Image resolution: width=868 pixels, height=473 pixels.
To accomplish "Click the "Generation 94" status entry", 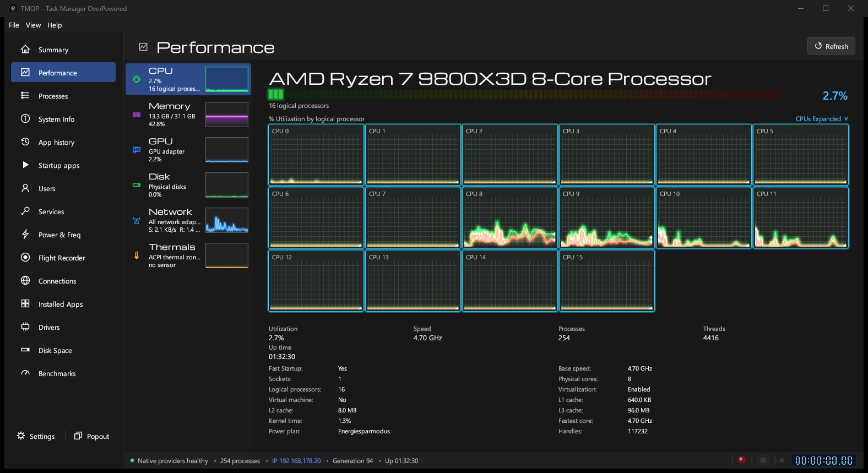I will point(352,461).
